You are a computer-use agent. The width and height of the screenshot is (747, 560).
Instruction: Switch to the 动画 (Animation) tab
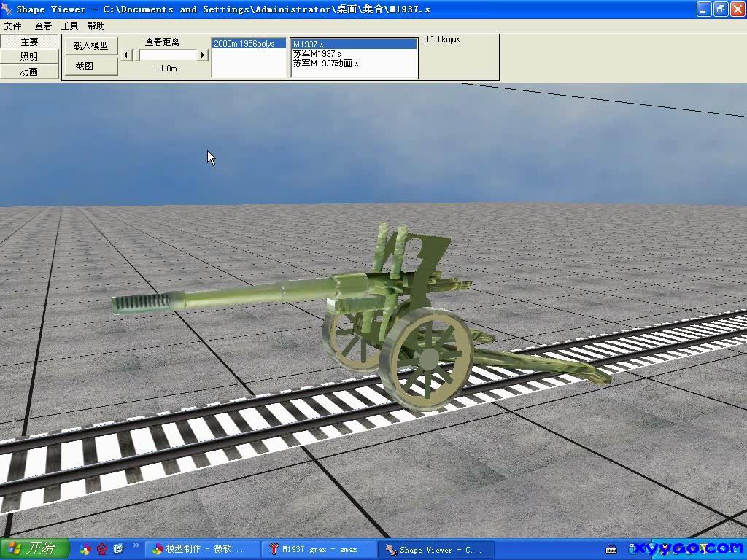coord(29,71)
